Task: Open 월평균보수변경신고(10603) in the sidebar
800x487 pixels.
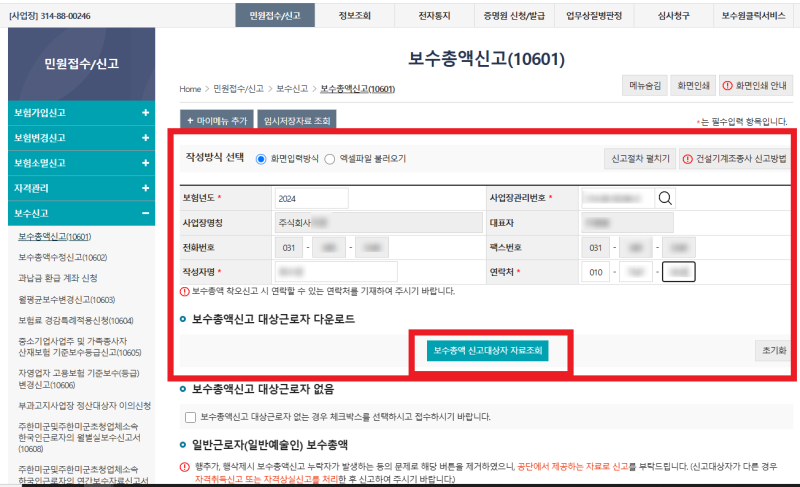Action: click(x=67, y=300)
